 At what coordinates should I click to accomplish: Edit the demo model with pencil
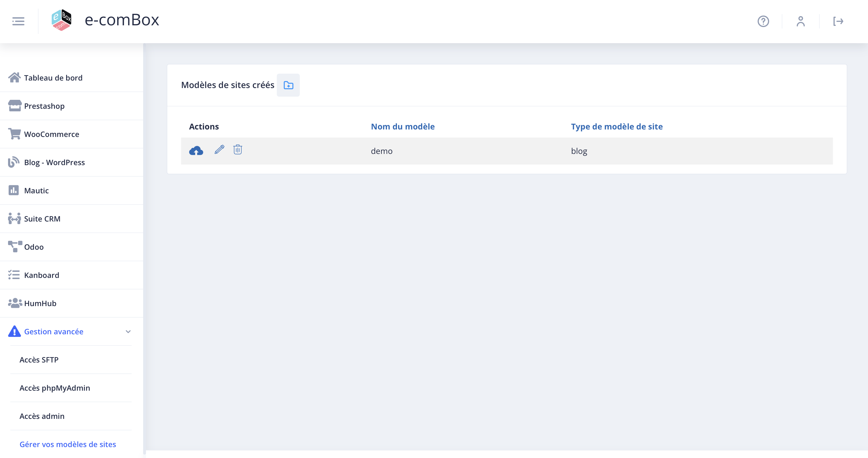(219, 149)
